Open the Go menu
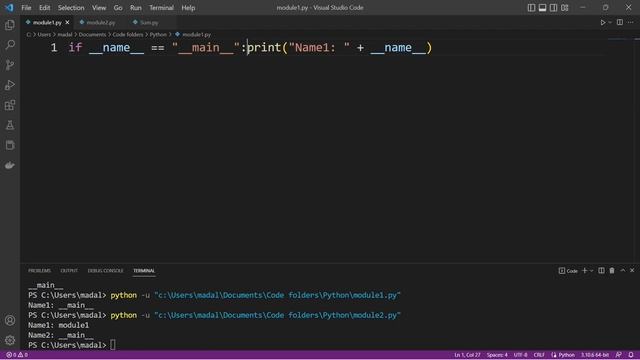Screen dimensions: 640x360 pos(118,8)
